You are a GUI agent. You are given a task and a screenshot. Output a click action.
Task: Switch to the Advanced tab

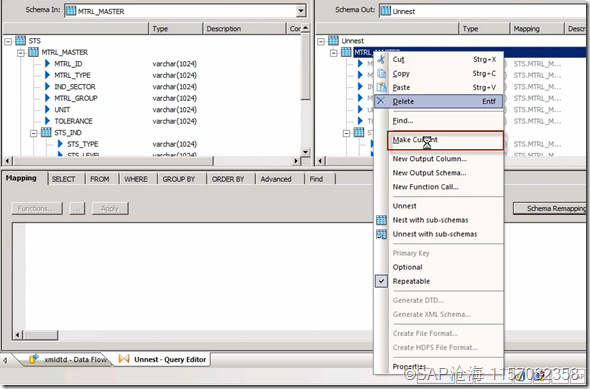[x=276, y=179]
